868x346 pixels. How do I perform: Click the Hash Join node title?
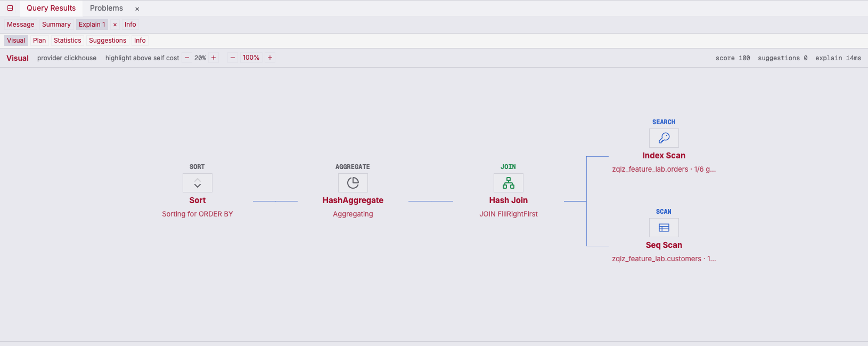[x=509, y=200]
